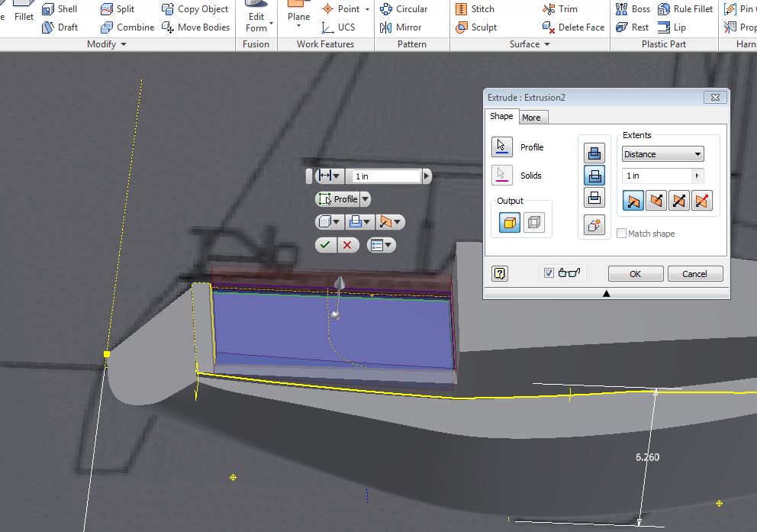Toggle the preview glasses checkbox

[549, 273]
